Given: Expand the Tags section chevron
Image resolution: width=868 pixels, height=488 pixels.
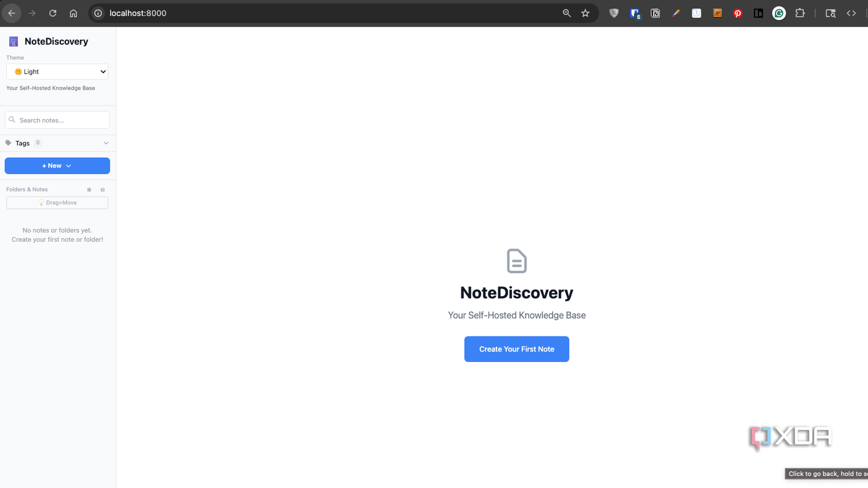Looking at the screenshot, I should click(106, 143).
